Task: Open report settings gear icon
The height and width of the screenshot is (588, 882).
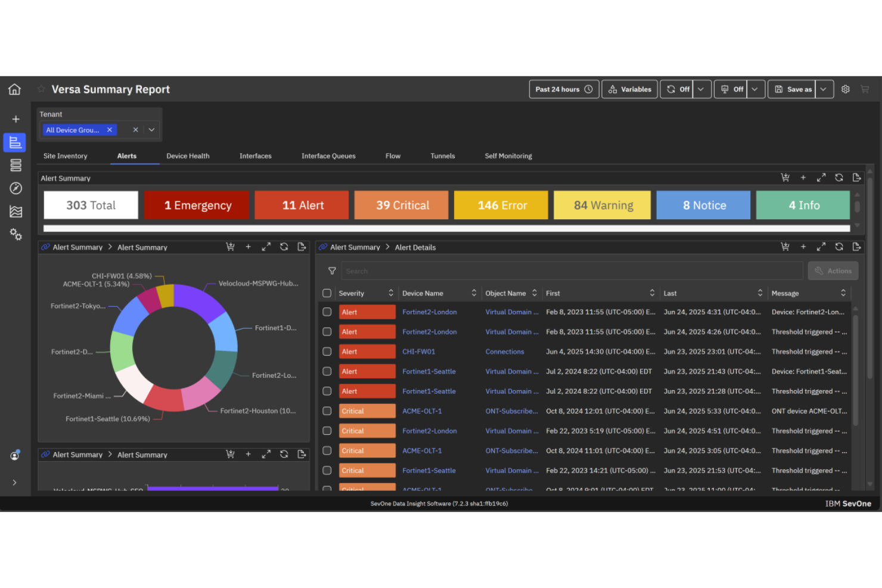Action: click(845, 89)
